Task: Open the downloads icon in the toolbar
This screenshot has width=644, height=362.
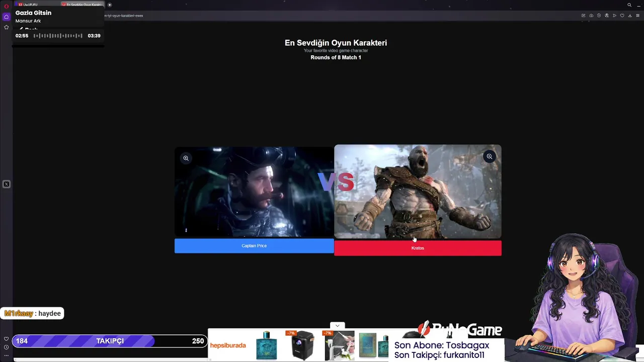Action: pyautogui.click(x=630, y=16)
